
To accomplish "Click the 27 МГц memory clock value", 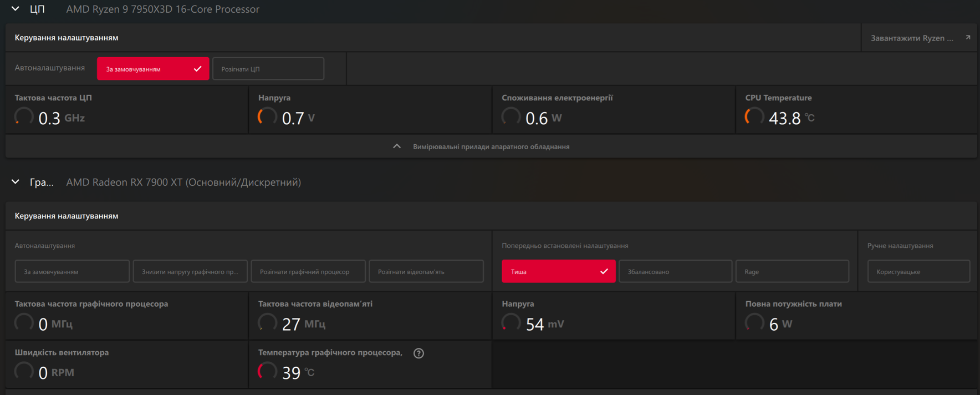I will click(304, 324).
